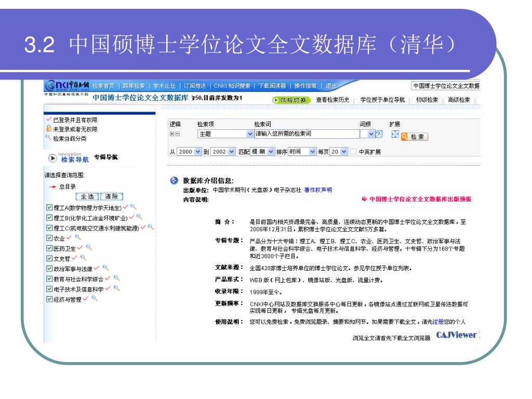Screen dimensions: 532x399
Task: Open 跨库检索 in the top menu
Action: pos(134,86)
